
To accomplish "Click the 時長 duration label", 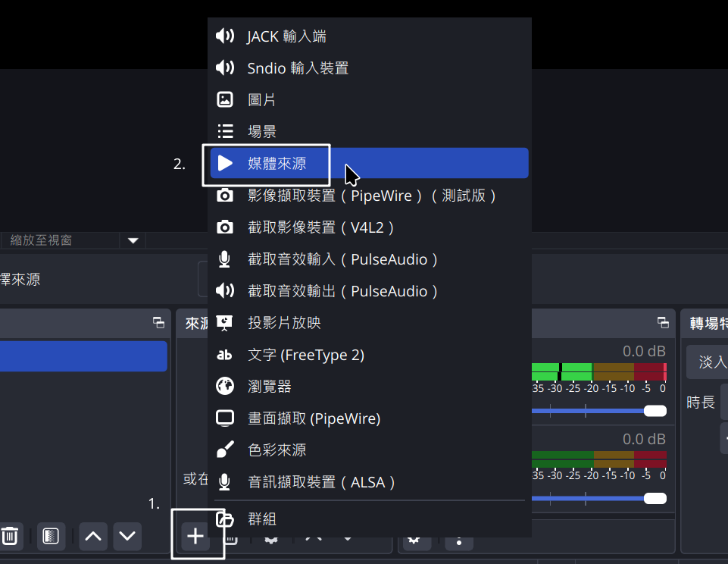I will point(701,402).
